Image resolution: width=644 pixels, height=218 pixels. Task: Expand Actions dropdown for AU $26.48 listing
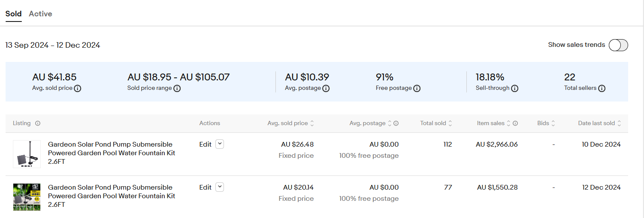(220, 144)
